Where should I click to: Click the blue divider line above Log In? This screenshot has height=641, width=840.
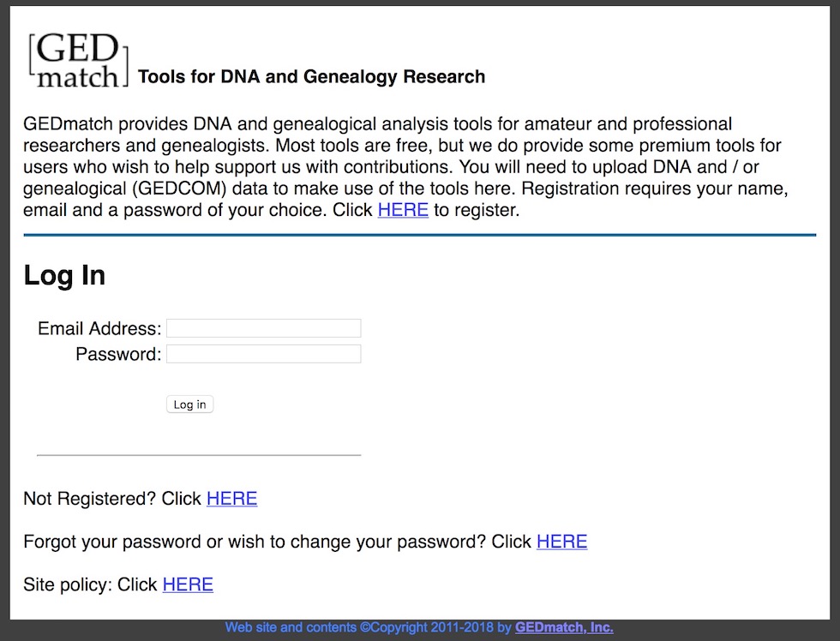[x=420, y=234]
